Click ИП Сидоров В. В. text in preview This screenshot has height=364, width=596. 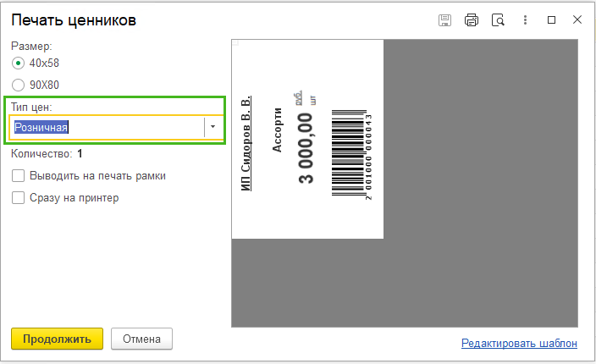coord(246,143)
